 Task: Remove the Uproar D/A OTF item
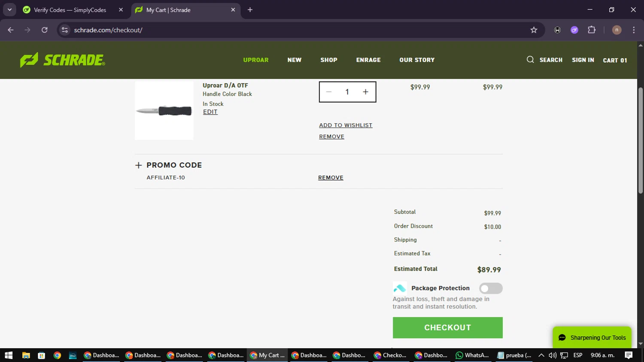click(331, 137)
